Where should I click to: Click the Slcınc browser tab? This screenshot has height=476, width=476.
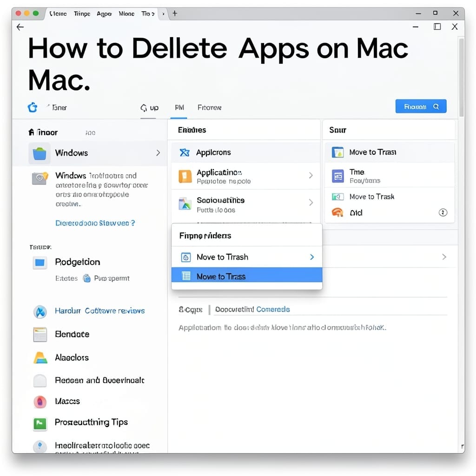pyautogui.click(x=58, y=13)
